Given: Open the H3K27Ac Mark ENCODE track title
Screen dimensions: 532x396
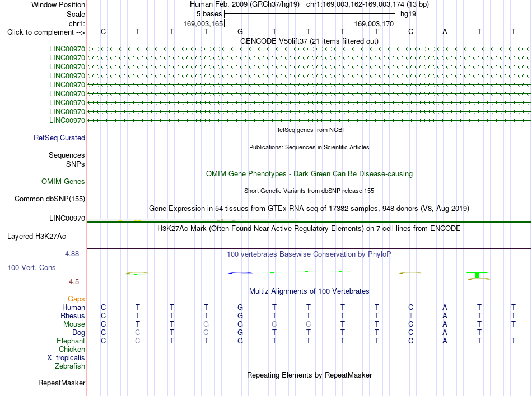Looking at the screenshot, I should [309, 228].
